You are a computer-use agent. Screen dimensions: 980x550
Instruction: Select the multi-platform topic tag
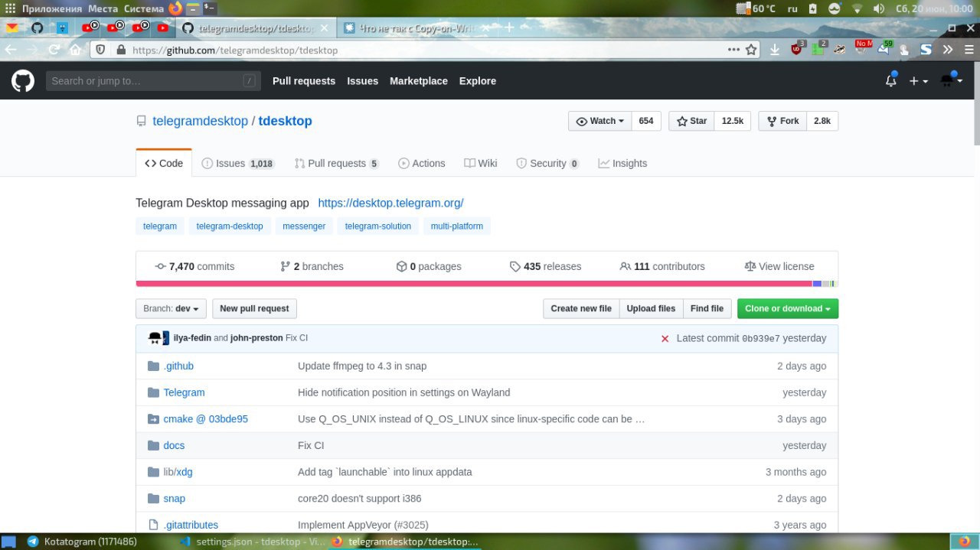click(457, 226)
